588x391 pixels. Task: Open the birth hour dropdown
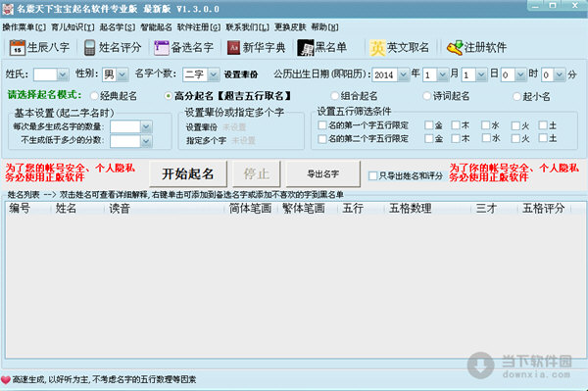coord(520,74)
